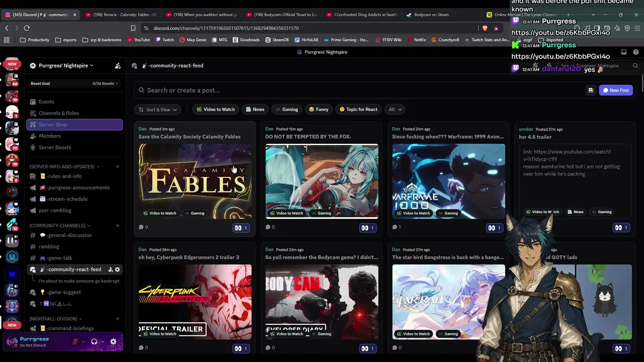This screenshot has width=644, height=362.
Task: Open the Sort & View dropdown
Action: click(158, 110)
